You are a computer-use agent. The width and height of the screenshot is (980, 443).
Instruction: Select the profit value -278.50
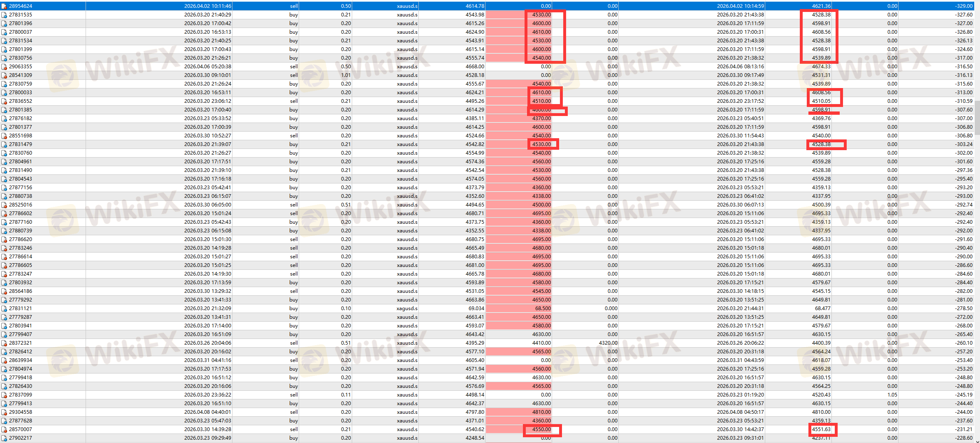[964, 308]
